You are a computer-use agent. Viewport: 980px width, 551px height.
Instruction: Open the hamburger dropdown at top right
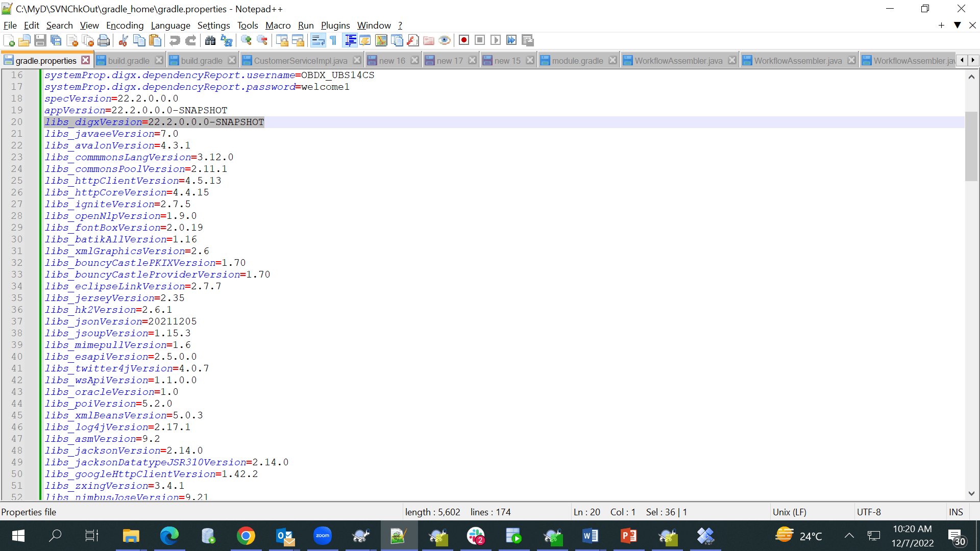(x=957, y=25)
